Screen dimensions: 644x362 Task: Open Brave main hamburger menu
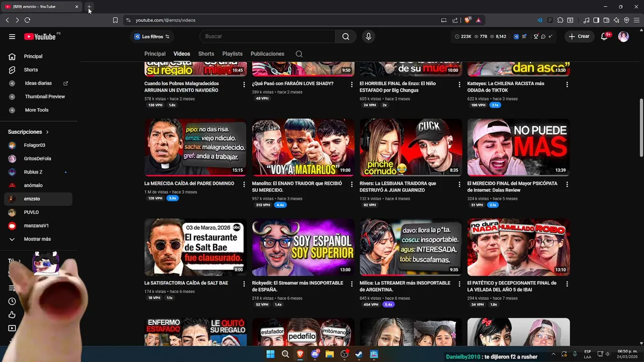tap(636, 20)
